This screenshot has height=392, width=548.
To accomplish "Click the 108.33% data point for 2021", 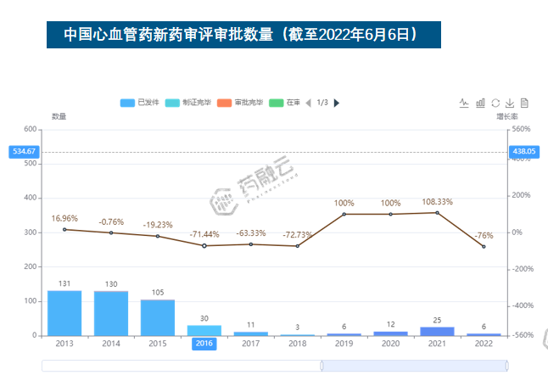I will pyautogui.click(x=437, y=213).
